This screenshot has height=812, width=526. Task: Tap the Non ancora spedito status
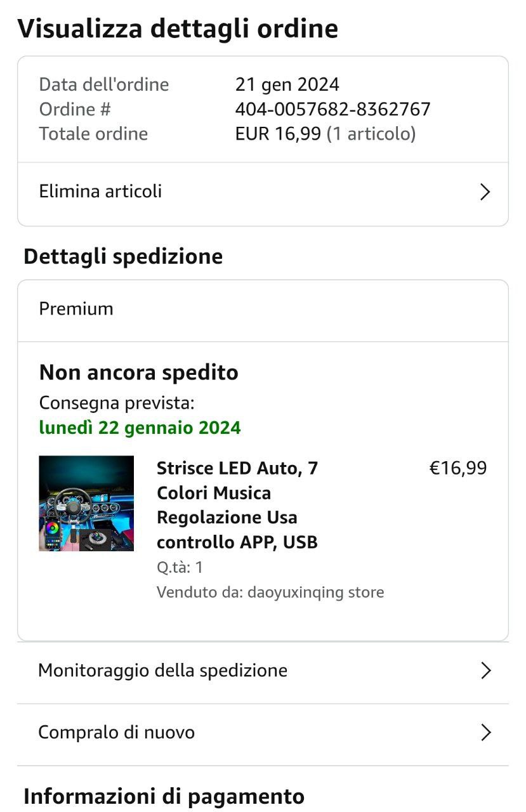138,372
